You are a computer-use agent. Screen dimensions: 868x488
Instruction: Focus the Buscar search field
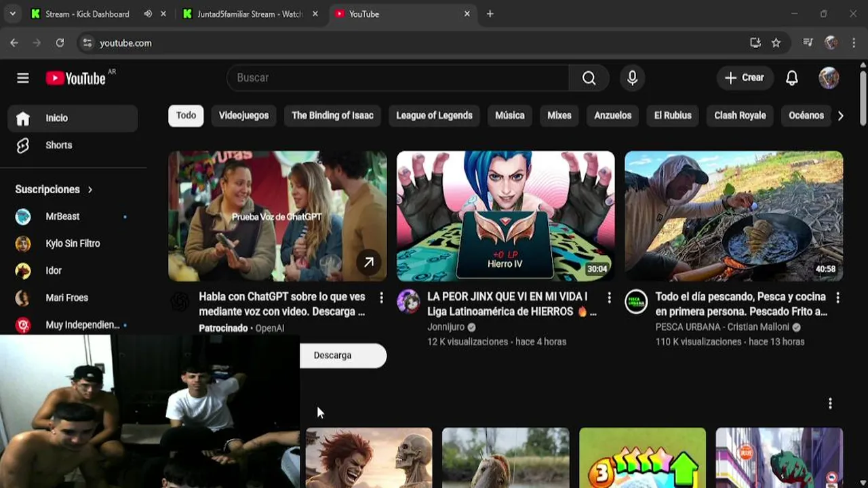398,78
